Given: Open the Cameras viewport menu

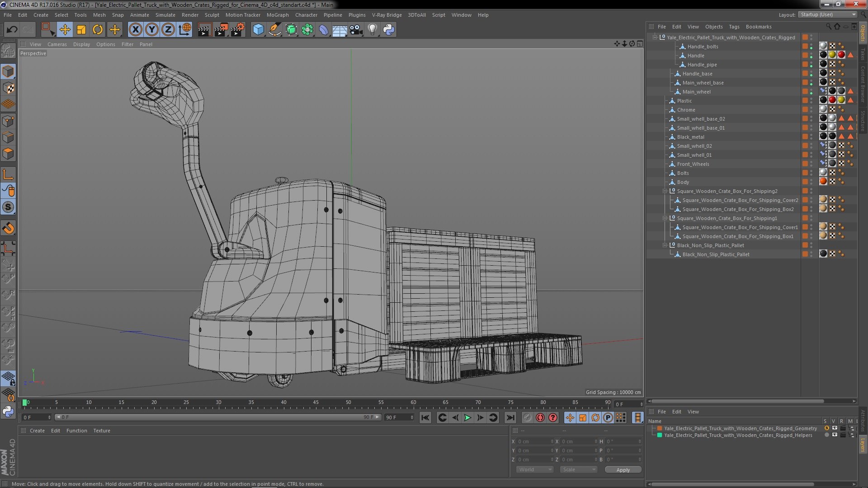Looking at the screenshot, I should point(57,44).
